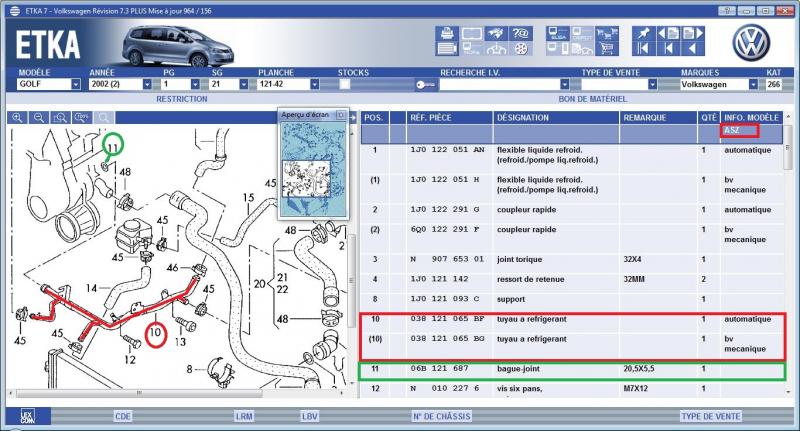Viewport: 800px width, 431px height.
Task: Open the ?@ help inquiry icon
Action: pos(520,34)
